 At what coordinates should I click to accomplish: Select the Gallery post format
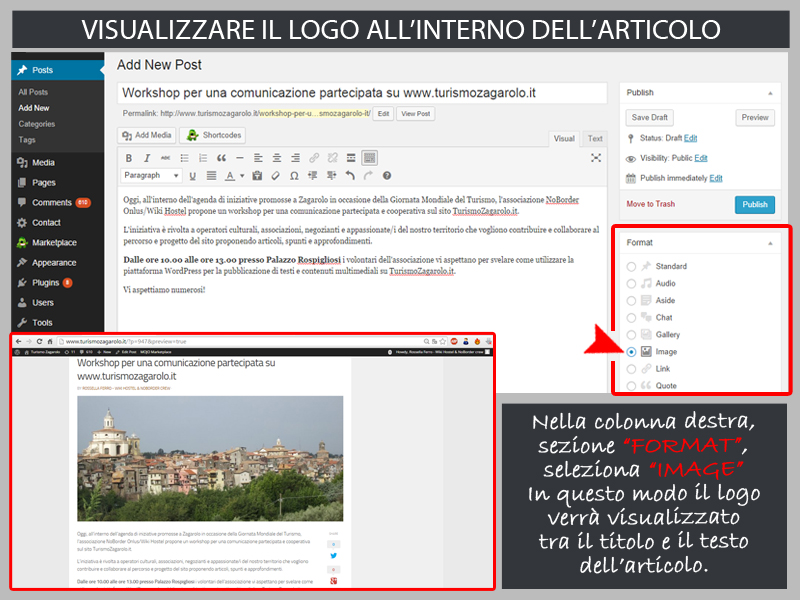click(x=631, y=335)
